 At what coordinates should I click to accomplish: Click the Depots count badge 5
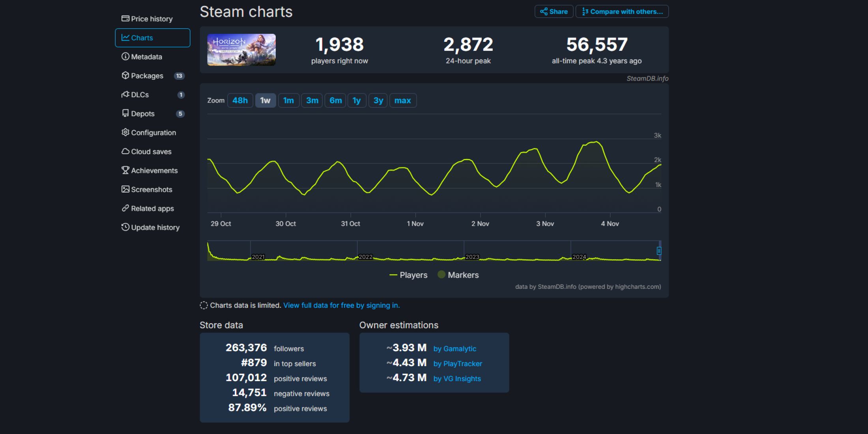pos(180,114)
